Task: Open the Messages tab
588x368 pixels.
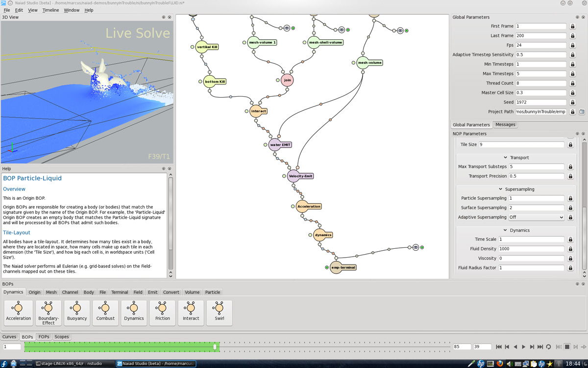Action: coord(505,125)
